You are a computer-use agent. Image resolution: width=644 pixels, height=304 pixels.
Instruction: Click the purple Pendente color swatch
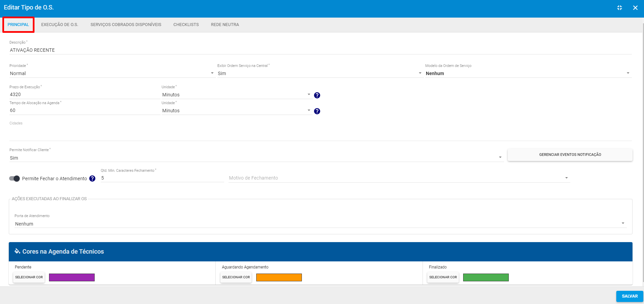(x=72, y=278)
